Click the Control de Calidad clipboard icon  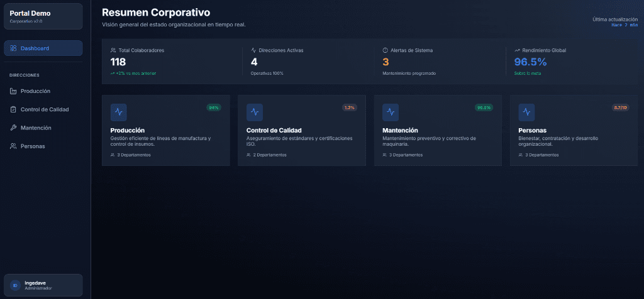click(x=13, y=109)
